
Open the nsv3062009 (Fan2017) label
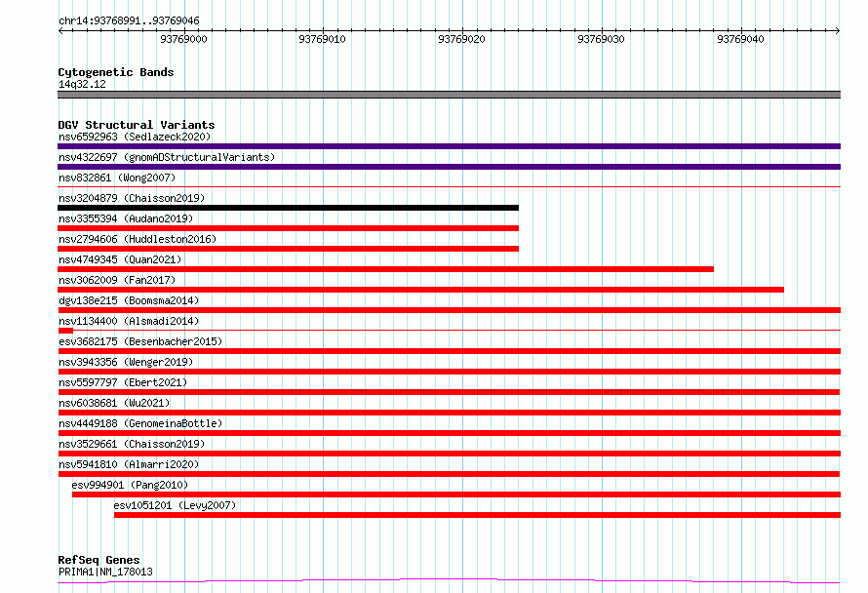[x=117, y=280]
